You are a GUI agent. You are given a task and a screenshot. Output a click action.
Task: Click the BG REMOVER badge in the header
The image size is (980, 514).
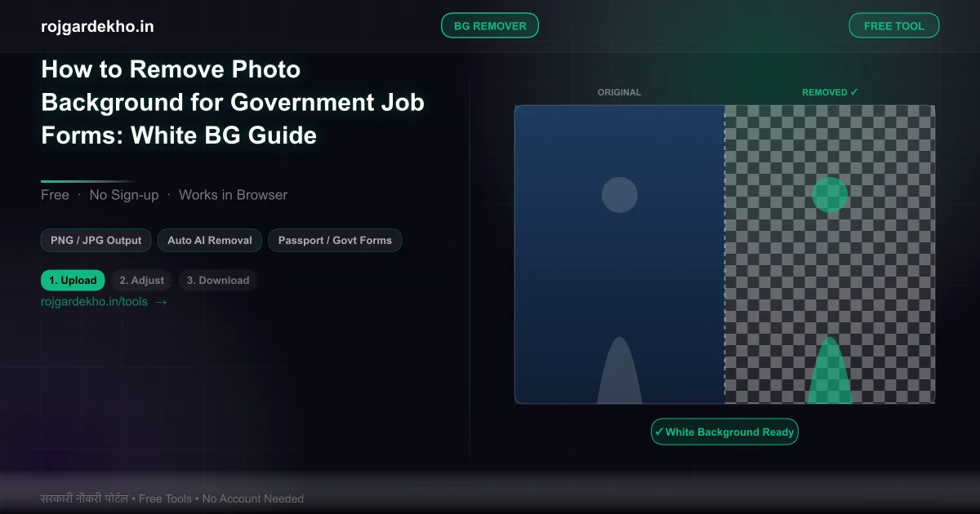pos(490,25)
